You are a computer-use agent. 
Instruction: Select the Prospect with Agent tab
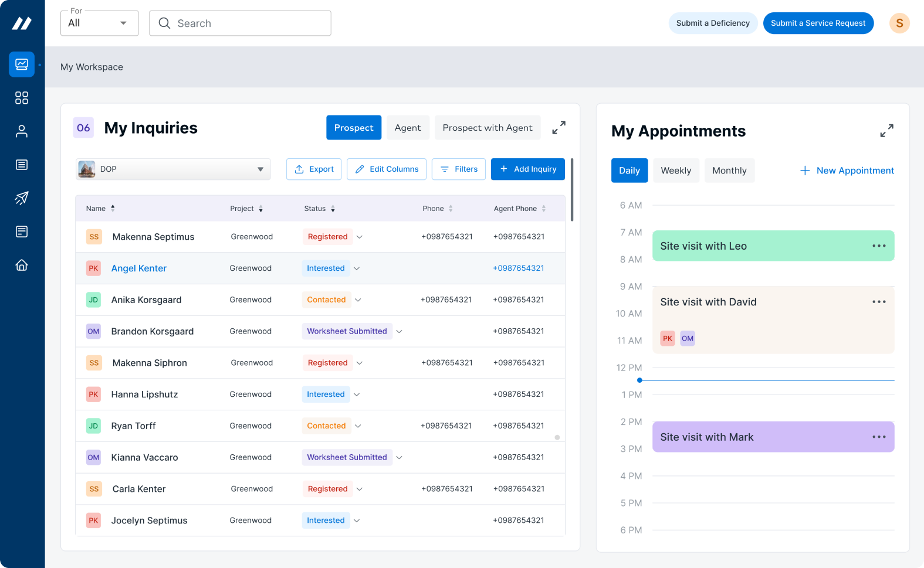(488, 127)
